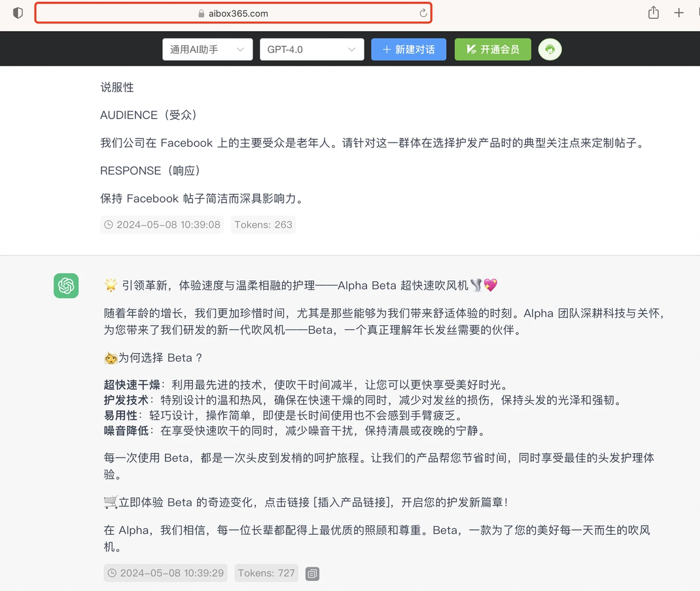
Task: Click the bold 易用性 text
Action: tap(120, 416)
